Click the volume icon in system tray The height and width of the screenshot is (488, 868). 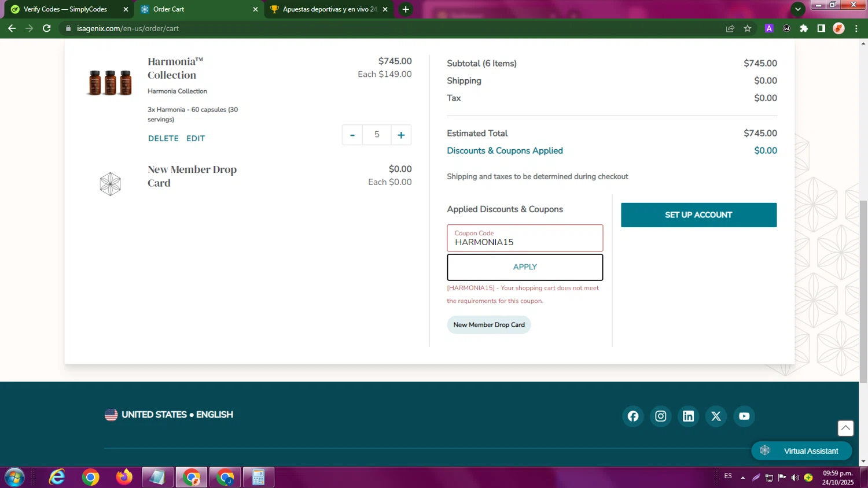(x=795, y=478)
